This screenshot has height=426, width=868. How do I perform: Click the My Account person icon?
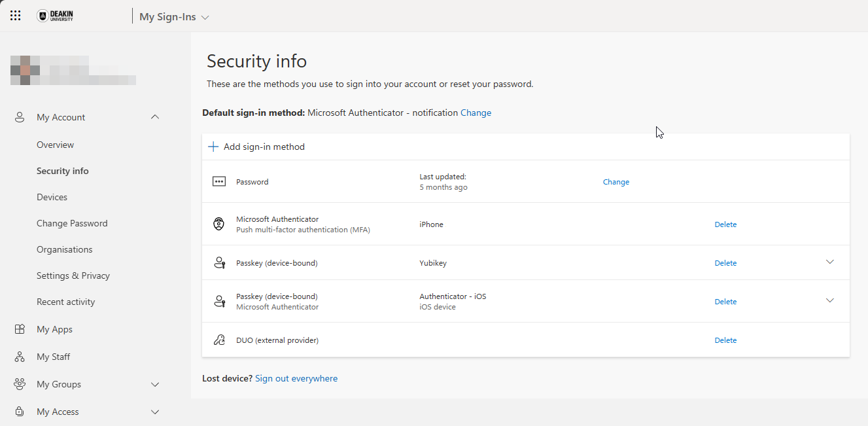tap(20, 117)
